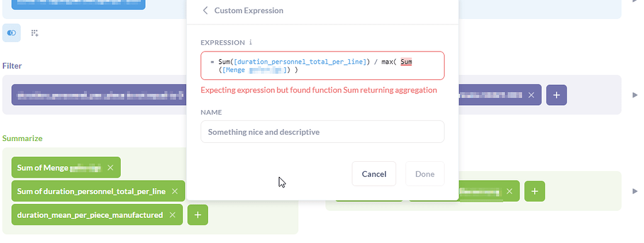The image size is (644, 243).
Task: Remove Sum of duration_personnel_total_per_line metric
Action: 175,191
